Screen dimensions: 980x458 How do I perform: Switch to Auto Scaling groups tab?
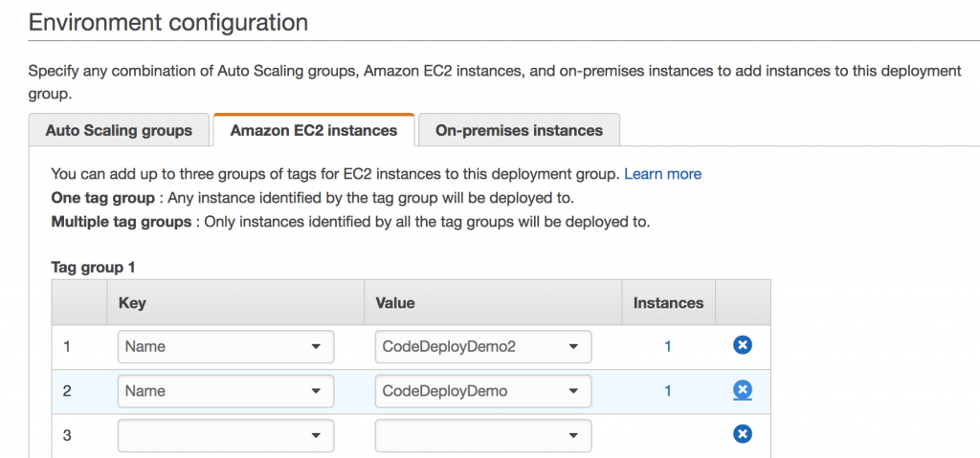[x=120, y=130]
